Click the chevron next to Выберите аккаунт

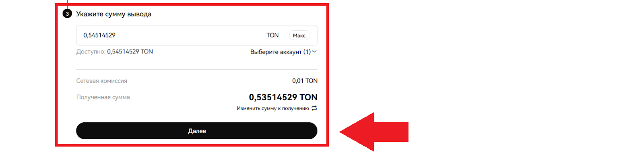(x=314, y=52)
